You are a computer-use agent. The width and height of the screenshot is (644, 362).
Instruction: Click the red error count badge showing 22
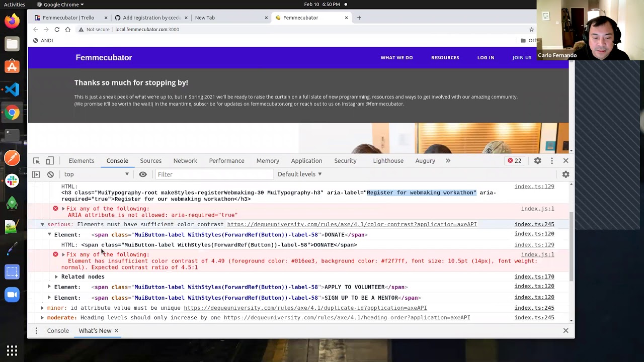coord(514,161)
